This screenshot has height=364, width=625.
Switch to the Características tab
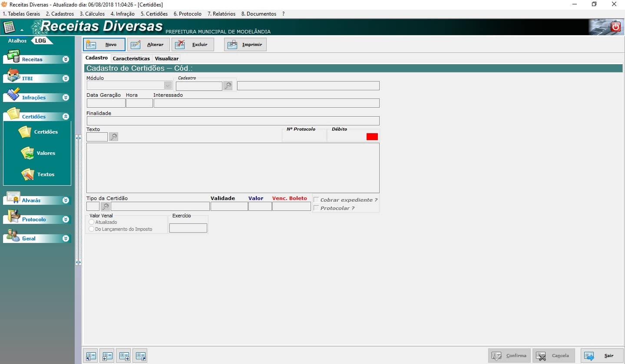[x=131, y=59]
